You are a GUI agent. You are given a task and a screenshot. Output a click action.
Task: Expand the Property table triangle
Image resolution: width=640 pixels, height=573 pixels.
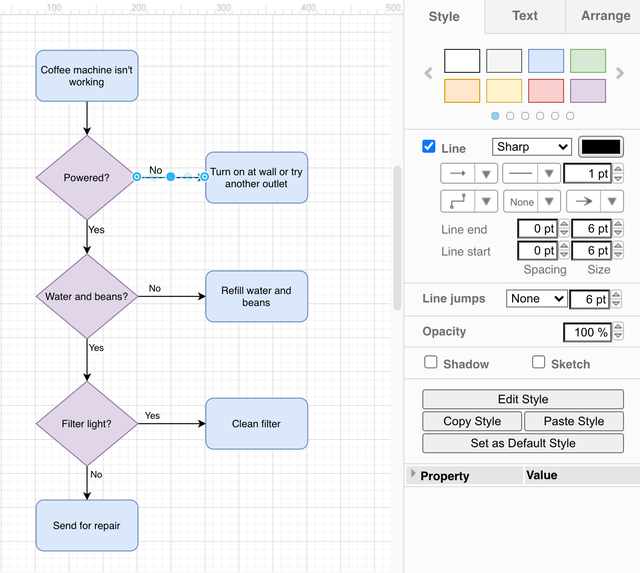[x=412, y=474]
